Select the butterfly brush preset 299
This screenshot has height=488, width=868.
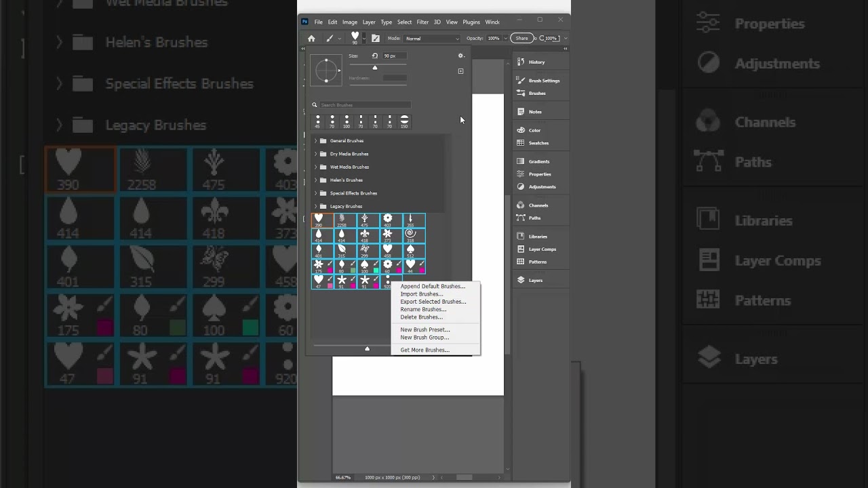coord(368,251)
